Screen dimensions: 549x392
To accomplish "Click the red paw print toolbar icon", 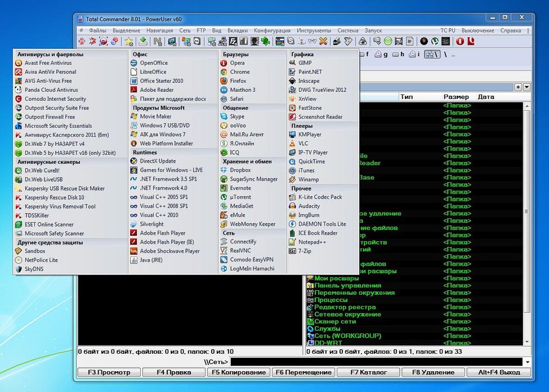I will 82,42.
